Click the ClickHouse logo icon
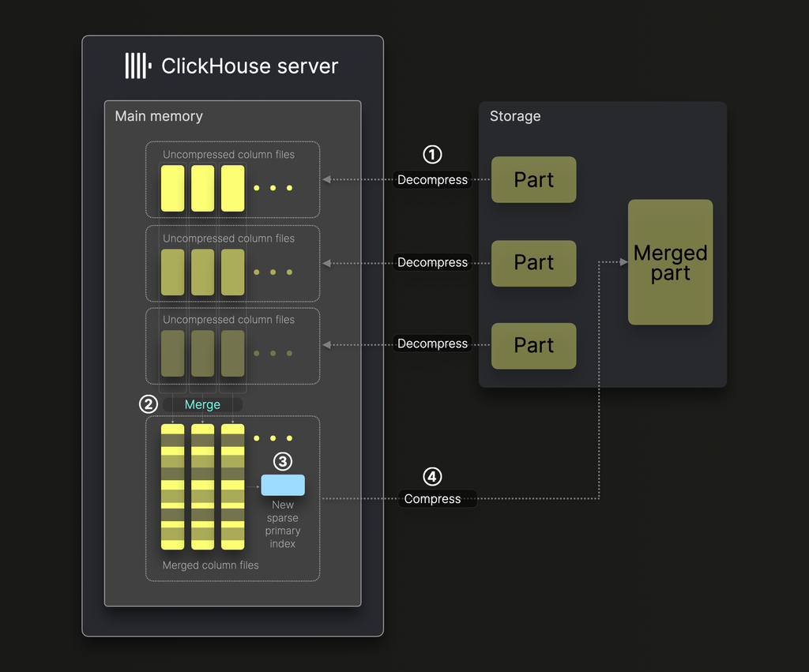 137,66
